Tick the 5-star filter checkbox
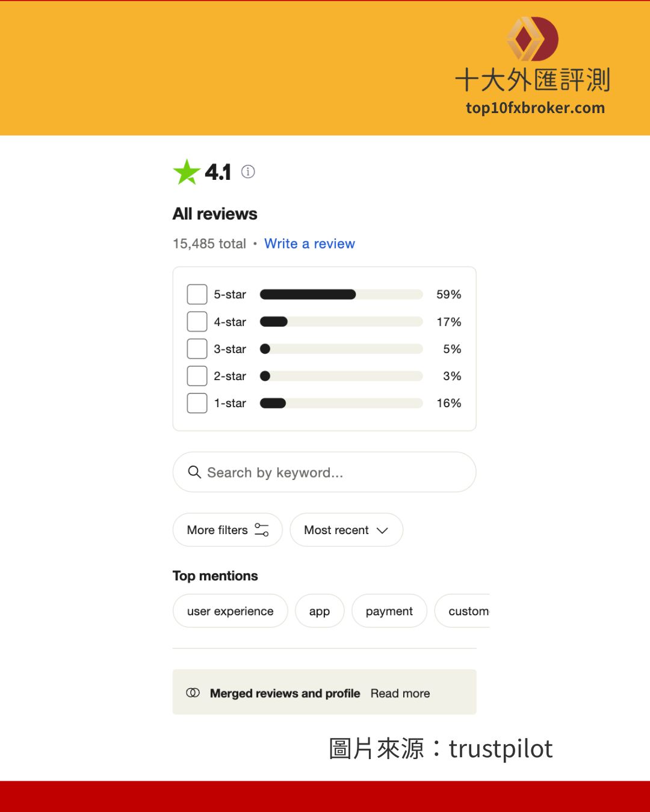Image resolution: width=650 pixels, height=812 pixels. click(x=197, y=295)
